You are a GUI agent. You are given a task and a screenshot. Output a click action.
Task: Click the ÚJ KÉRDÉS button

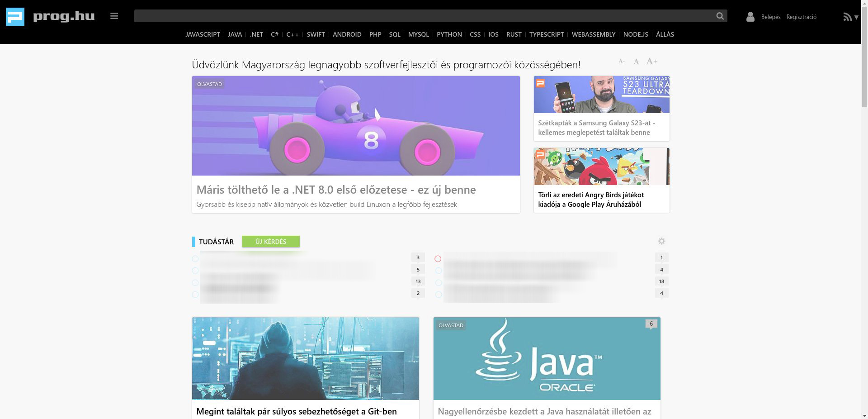pos(271,242)
